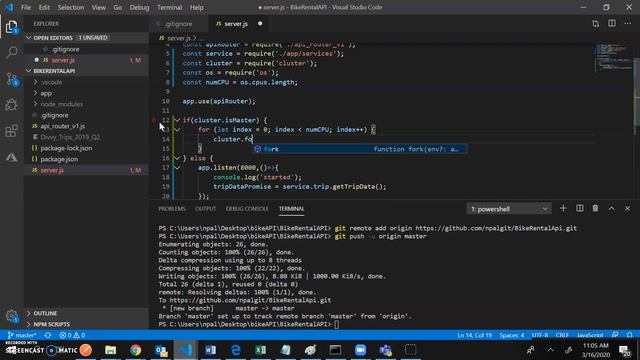Click the master branch in status bar
Screen dimensions: 640x360
[22, 335]
